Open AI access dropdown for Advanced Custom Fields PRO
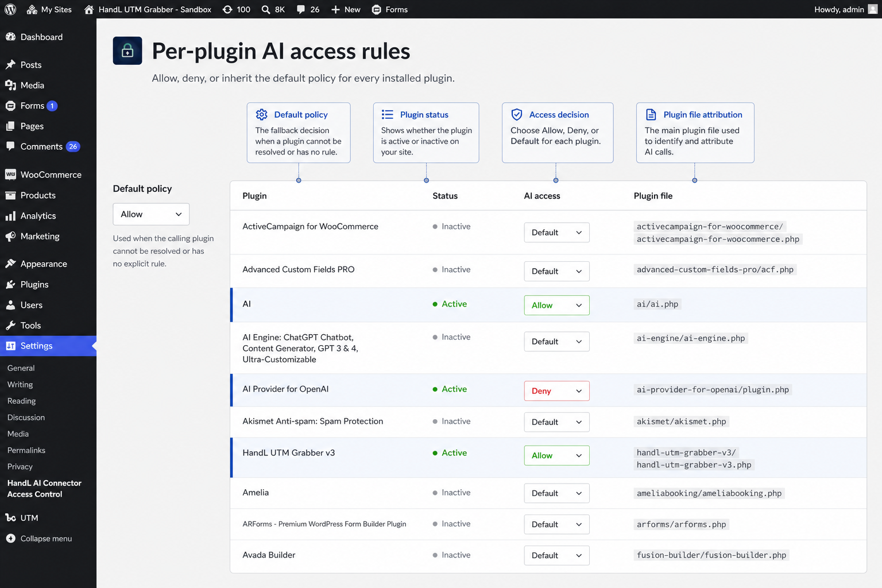Image resolution: width=882 pixels, height=588 pixels. pyautogui.click(x=556, y=271)
